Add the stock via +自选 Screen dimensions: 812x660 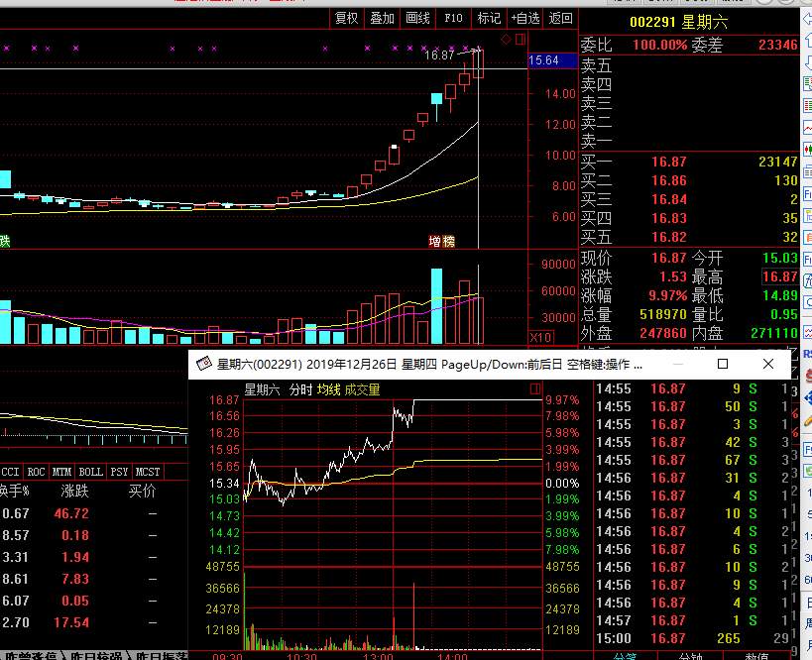tap(525, 19)
